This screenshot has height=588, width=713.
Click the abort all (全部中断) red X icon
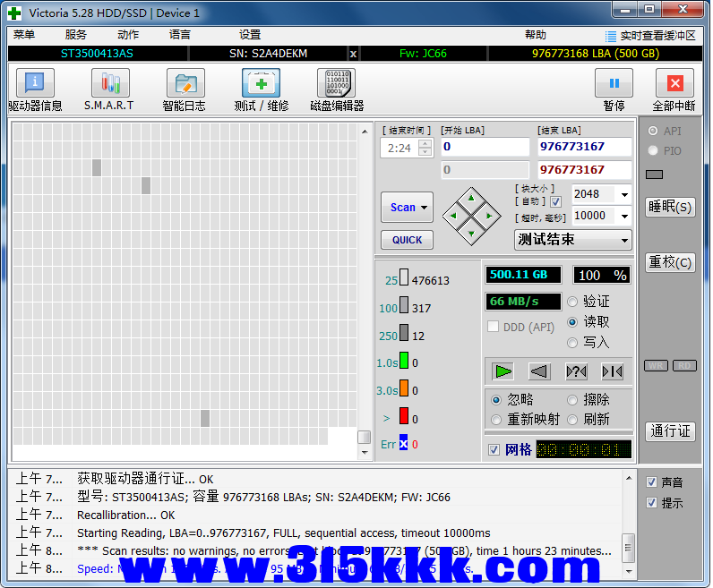pyautogui.click(x=674, y=83)
